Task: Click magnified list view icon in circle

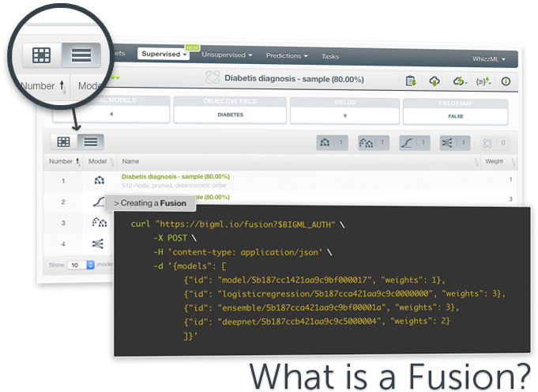Action: (x=81, y=55)
